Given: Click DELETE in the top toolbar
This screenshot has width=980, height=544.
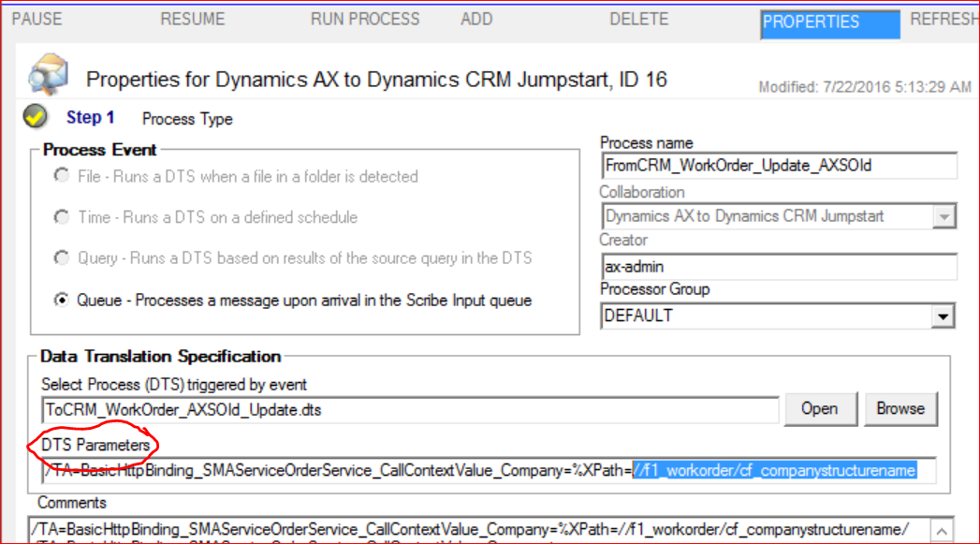Looking at the screenshot, I should tap(638, 20).
